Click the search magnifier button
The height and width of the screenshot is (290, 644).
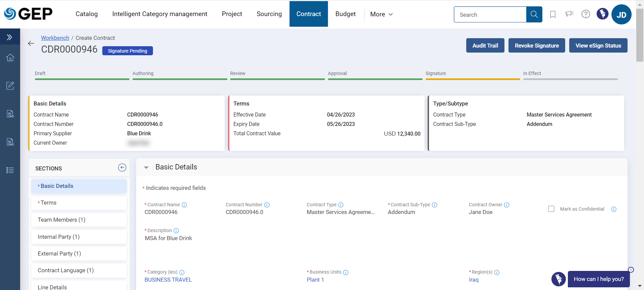click(x=534, y=14)
